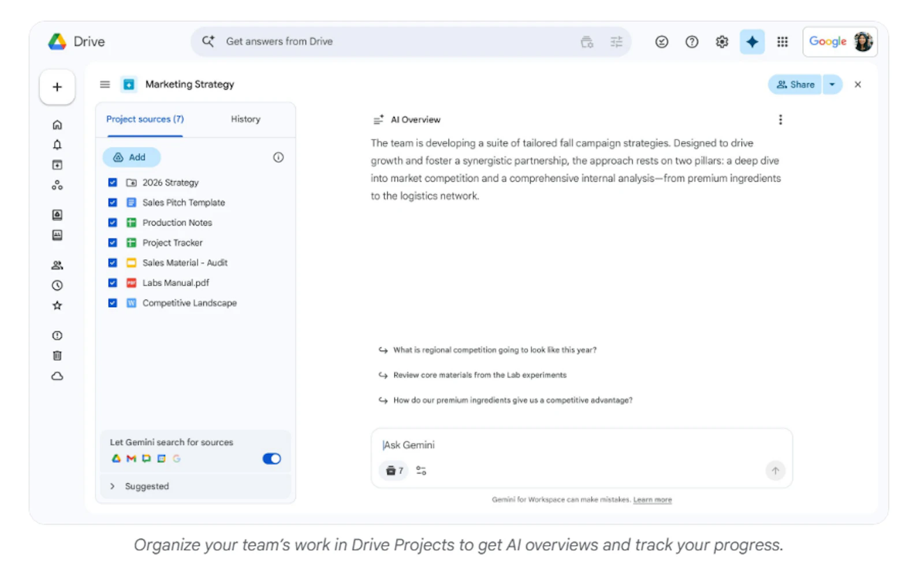Go to Home via the sidebar house icon
This screenshot has width=924, height=578.
(x=57, y=124)
